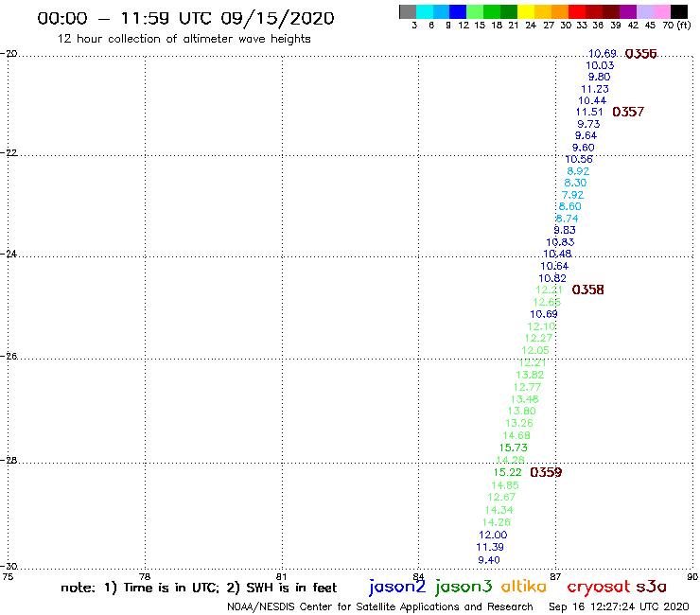The width and height of the screenshot is (700, 615).
Task: Click the 0356 time marker
Action: [x=640, y=54]
